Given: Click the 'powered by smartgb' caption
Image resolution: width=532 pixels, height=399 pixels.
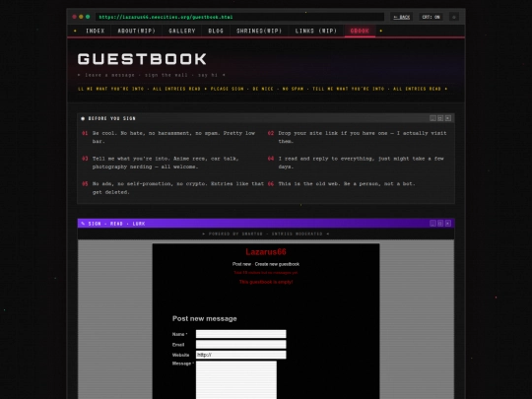Looking at the screenshot, I should (266, 233).
